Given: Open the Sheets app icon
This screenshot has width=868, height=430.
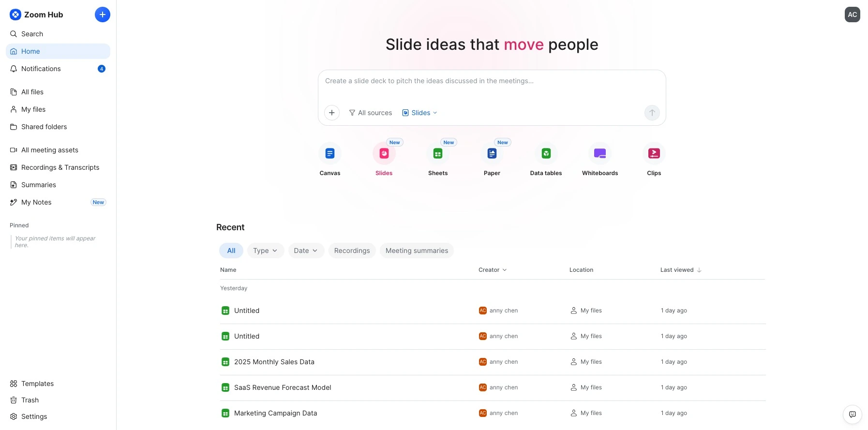Looking at the screenshot, I should [438, 153].
